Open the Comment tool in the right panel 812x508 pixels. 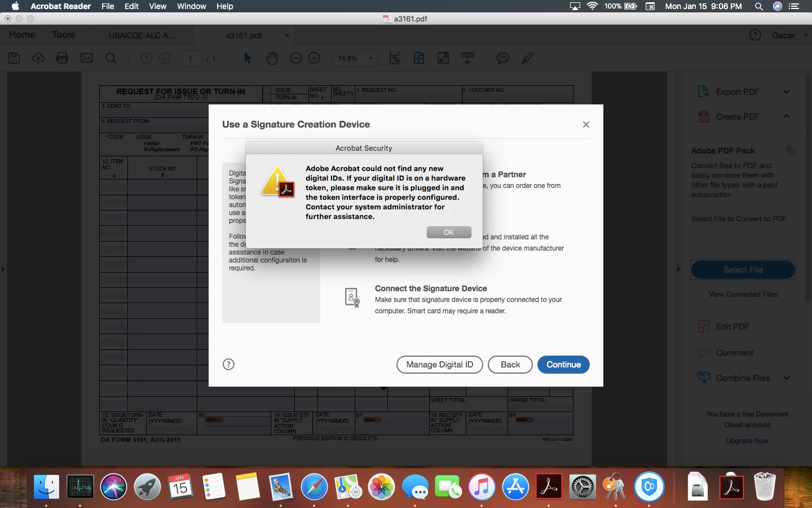click(734, 353)
